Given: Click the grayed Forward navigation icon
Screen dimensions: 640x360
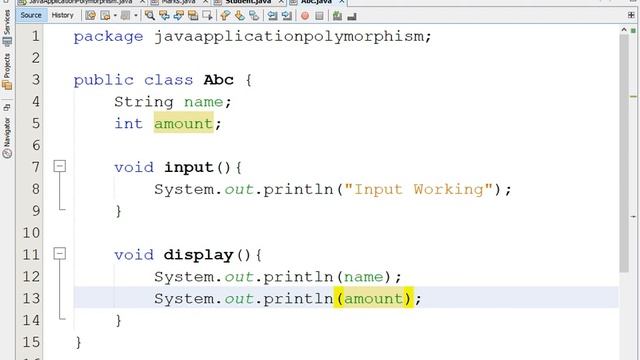Looking at the screenshot, I should tap(125, 16).
